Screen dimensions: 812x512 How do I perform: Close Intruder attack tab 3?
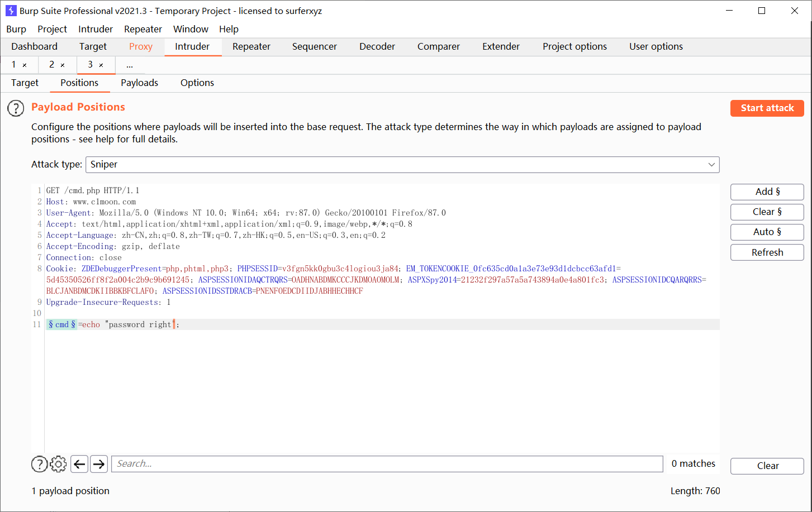coord(101,65)
